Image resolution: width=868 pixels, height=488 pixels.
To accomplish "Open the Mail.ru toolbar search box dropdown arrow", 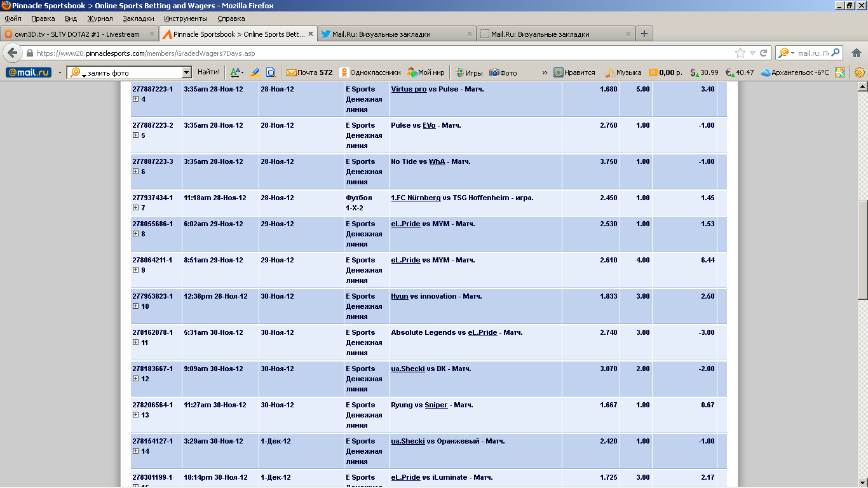I will (186, 72).
